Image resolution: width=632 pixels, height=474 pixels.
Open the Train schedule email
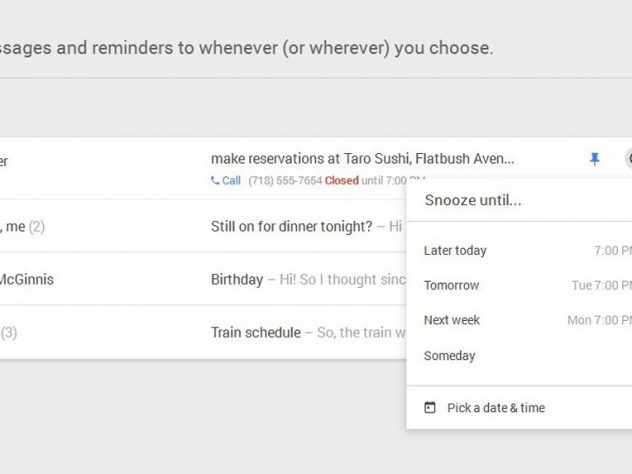255,332
